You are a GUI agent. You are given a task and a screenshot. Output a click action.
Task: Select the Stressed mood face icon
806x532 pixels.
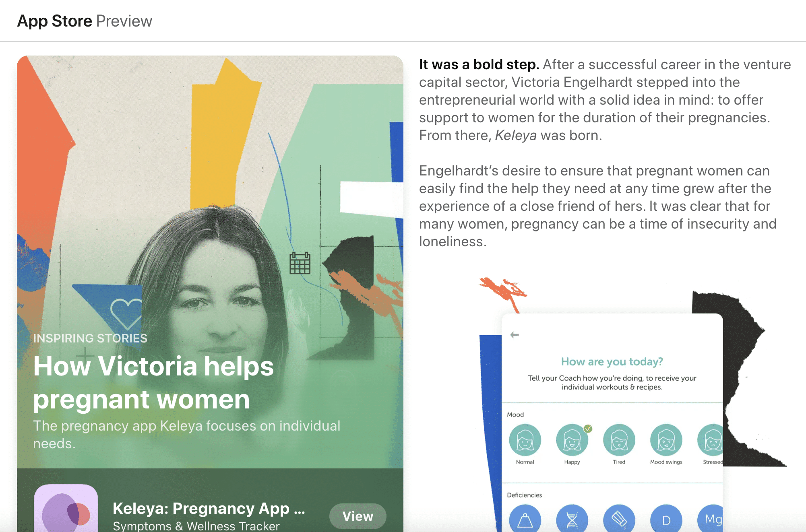711,440
